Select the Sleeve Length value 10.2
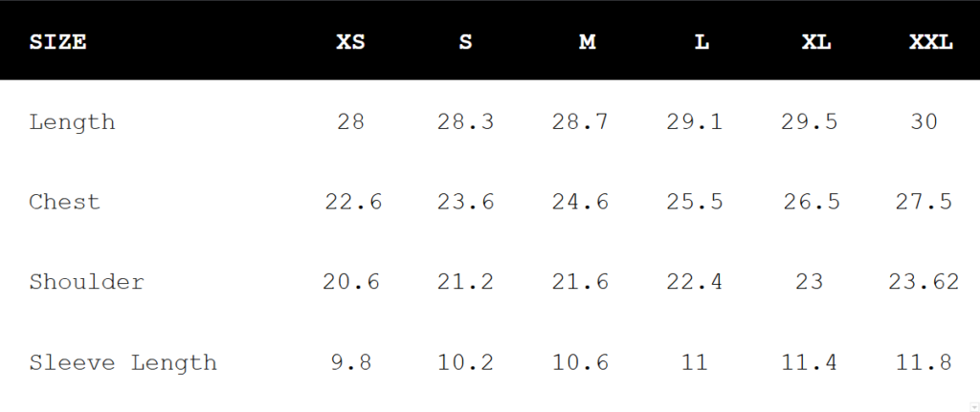Viewport: 980px width, 412px height. point(465,363)
